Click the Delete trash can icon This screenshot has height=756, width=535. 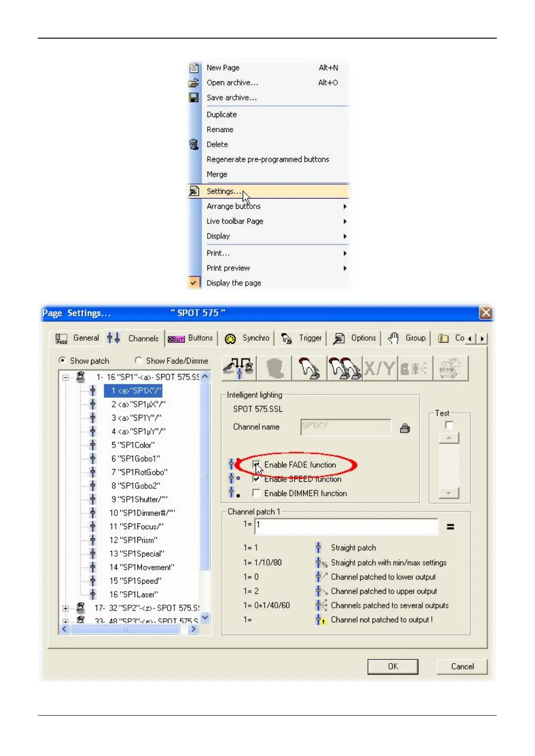pos(194,145)
